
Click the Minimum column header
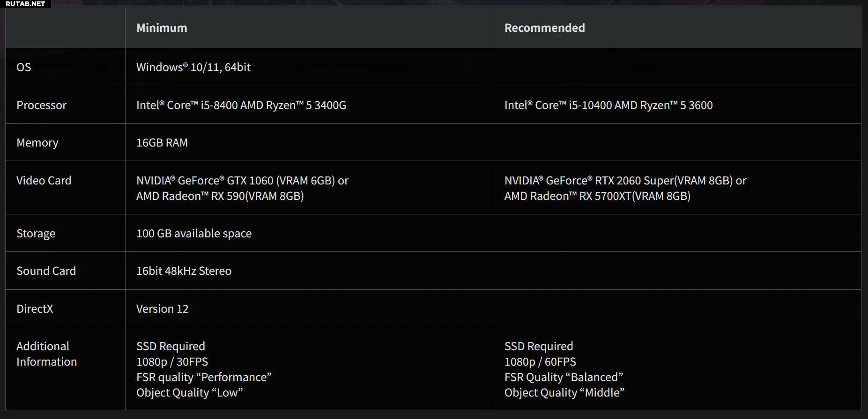point(162,28)
